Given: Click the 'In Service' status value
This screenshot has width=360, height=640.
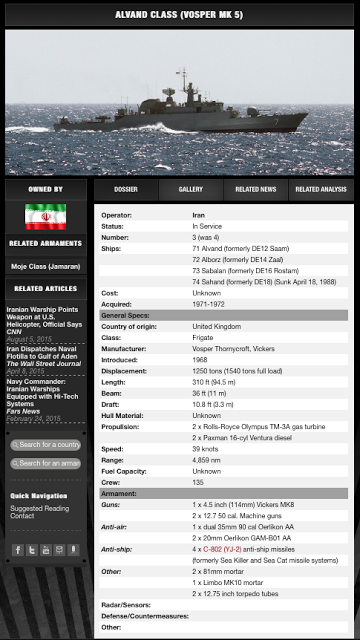Looking at the screenshot, I should pyautogui.click(x=207, y=226).
